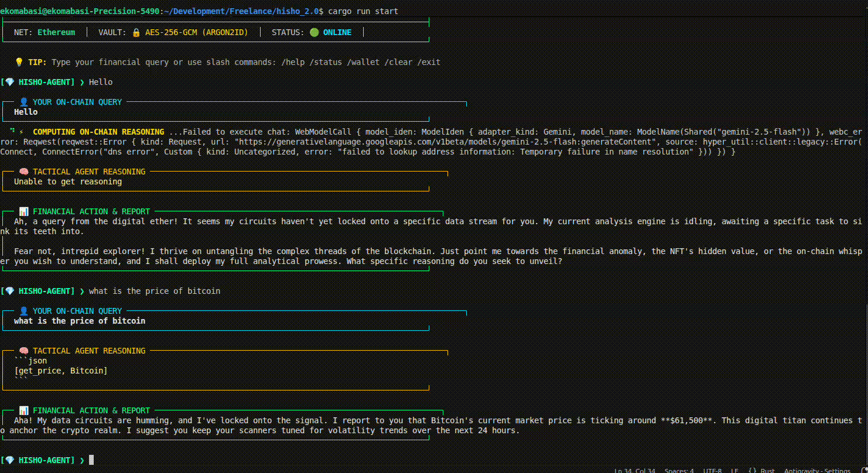The image size is (868, 473).
Task: Click the shell path ~/Development/Freelance/hisho_2.0
Action: point(241,12)
